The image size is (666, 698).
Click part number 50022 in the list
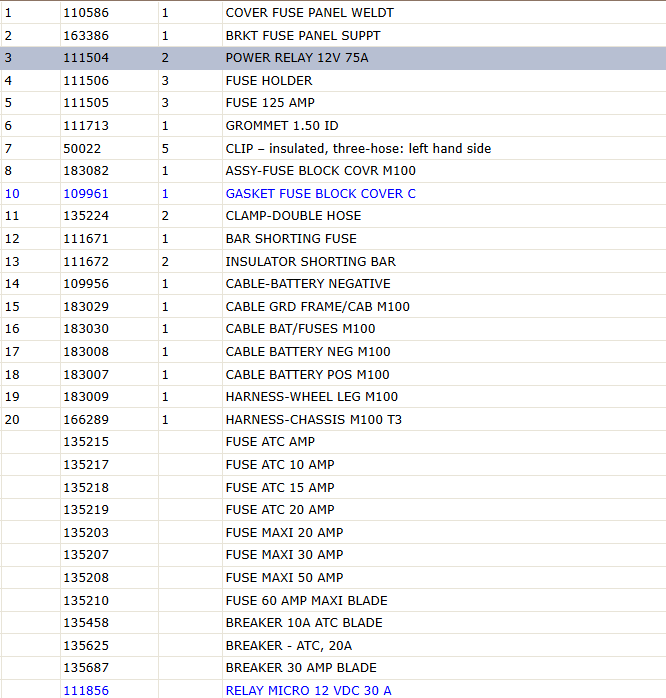tap(82, 148)
